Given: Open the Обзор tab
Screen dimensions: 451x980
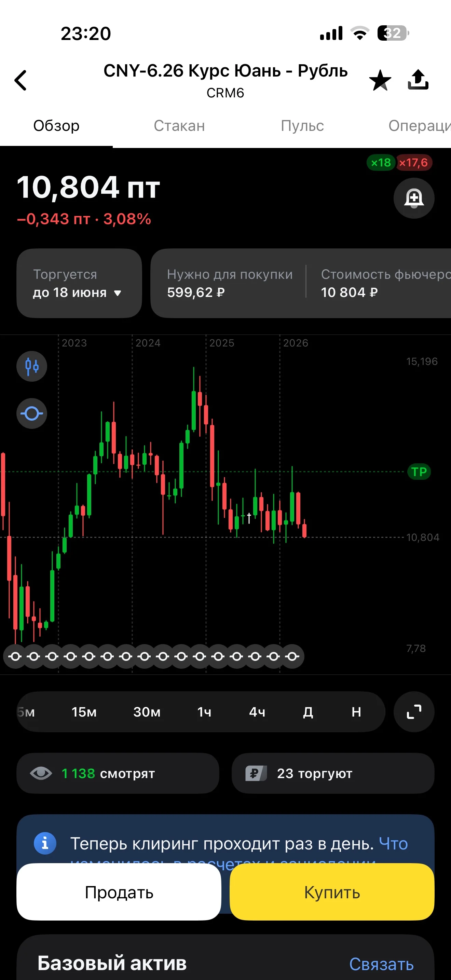Looking at the screenshot, I should pyautogui.click(x=56, y=126).
